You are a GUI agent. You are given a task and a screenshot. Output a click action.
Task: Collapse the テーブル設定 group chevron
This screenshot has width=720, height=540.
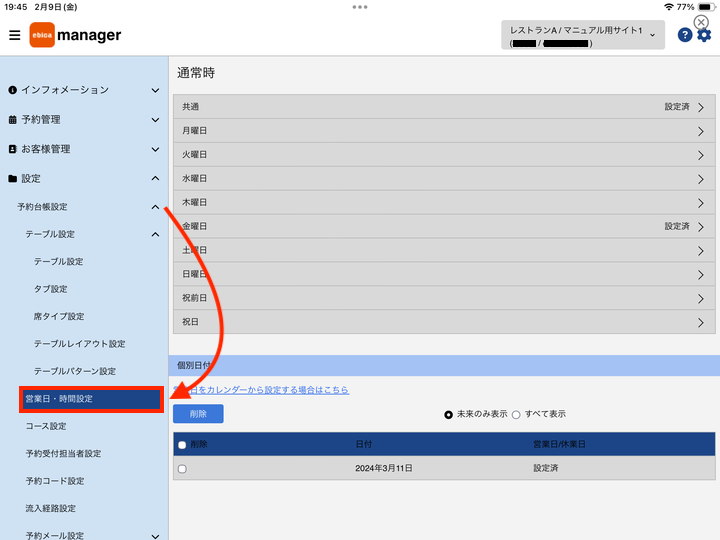(x=156, y=234)
